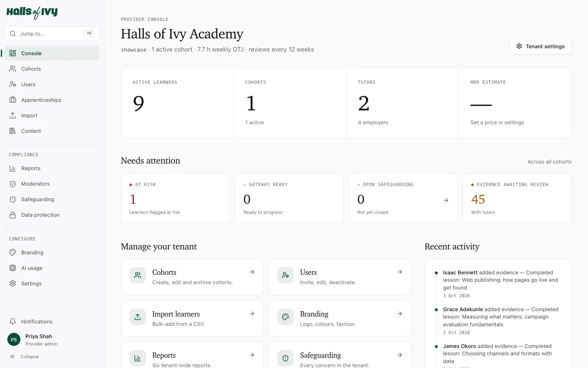Open Tenant settings

(540, 46)
